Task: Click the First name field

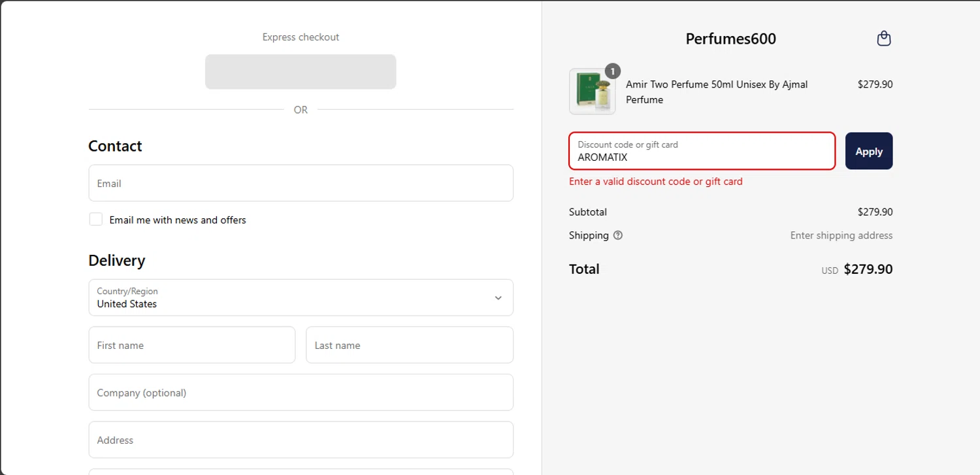Action: (192, 345)
